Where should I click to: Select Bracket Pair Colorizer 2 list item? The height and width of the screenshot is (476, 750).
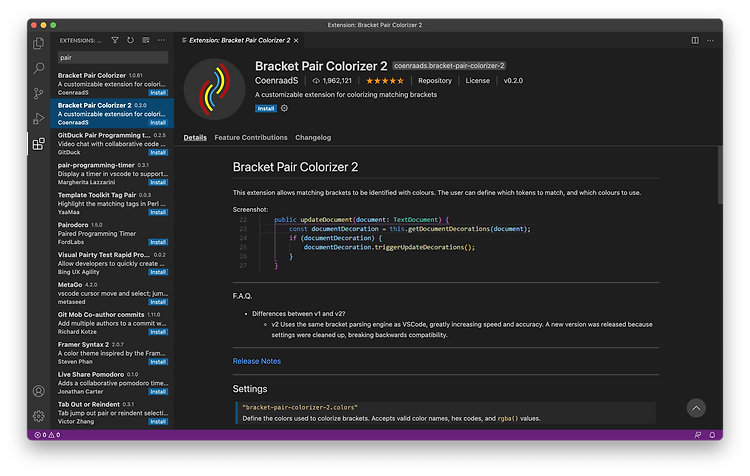(112, 113)
